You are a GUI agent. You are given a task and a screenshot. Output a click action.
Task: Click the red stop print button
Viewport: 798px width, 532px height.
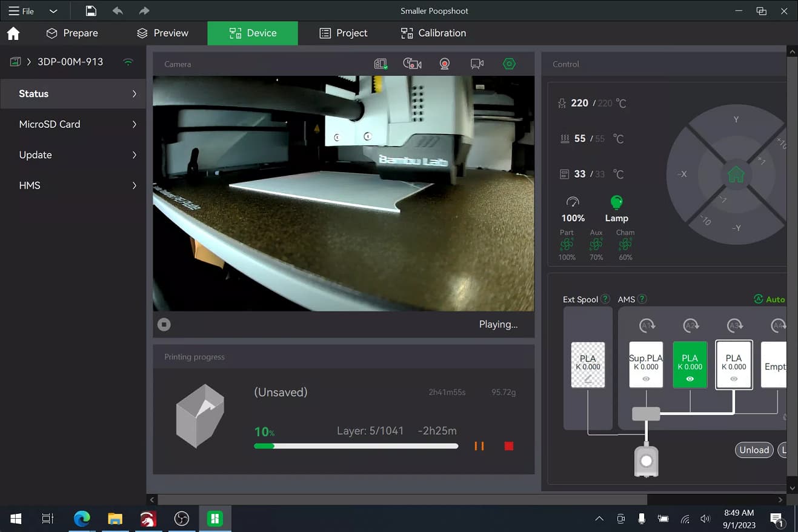(509, 446)
